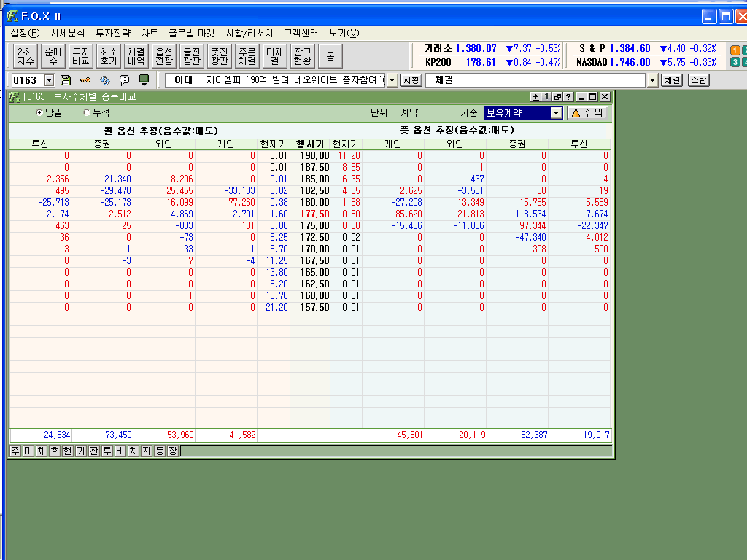The width and height of the screenshot is (747, 560).
Task: Click the save (floppy disk) icon
Action: [x=66, y=80]
